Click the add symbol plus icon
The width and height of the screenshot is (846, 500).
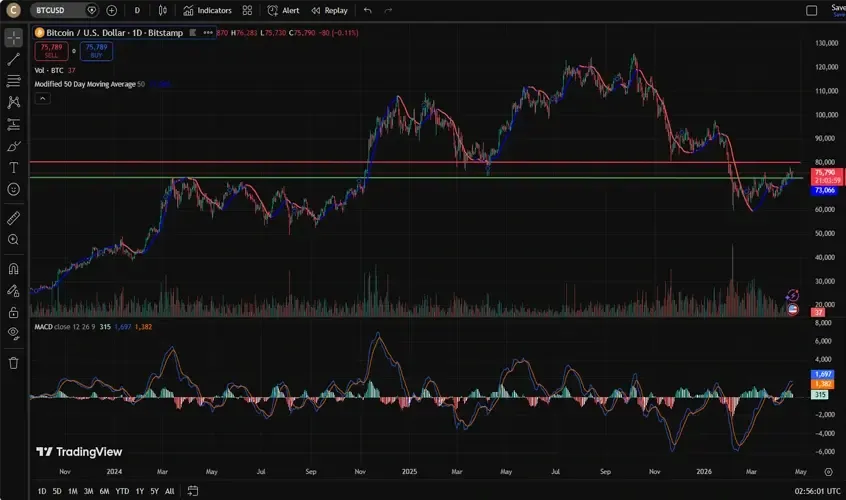click(111, 10)
